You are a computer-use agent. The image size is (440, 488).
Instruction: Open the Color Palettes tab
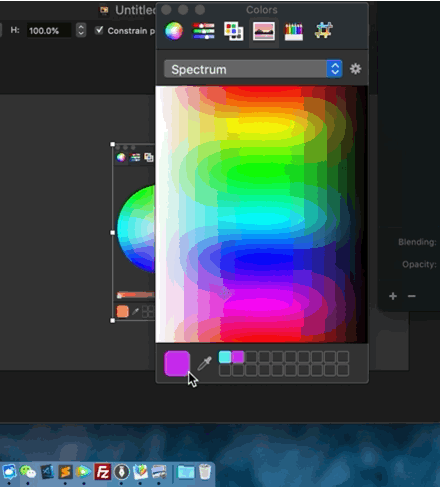point(233,31)
